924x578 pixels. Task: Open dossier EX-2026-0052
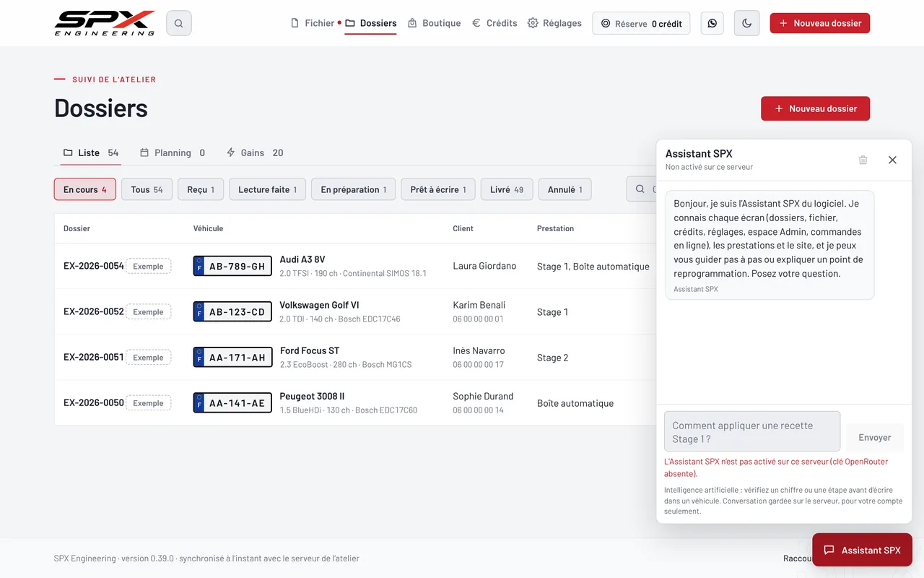[94, 311]
